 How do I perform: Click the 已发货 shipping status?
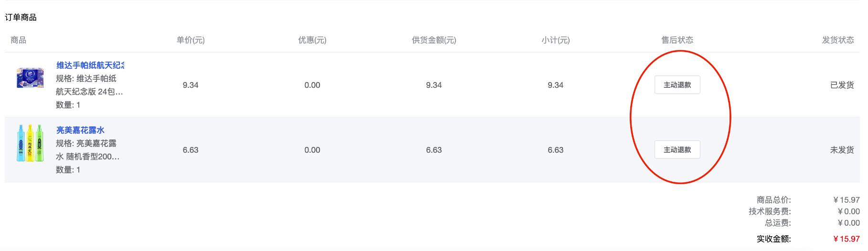pyautogui.click(x=842, y=85)
